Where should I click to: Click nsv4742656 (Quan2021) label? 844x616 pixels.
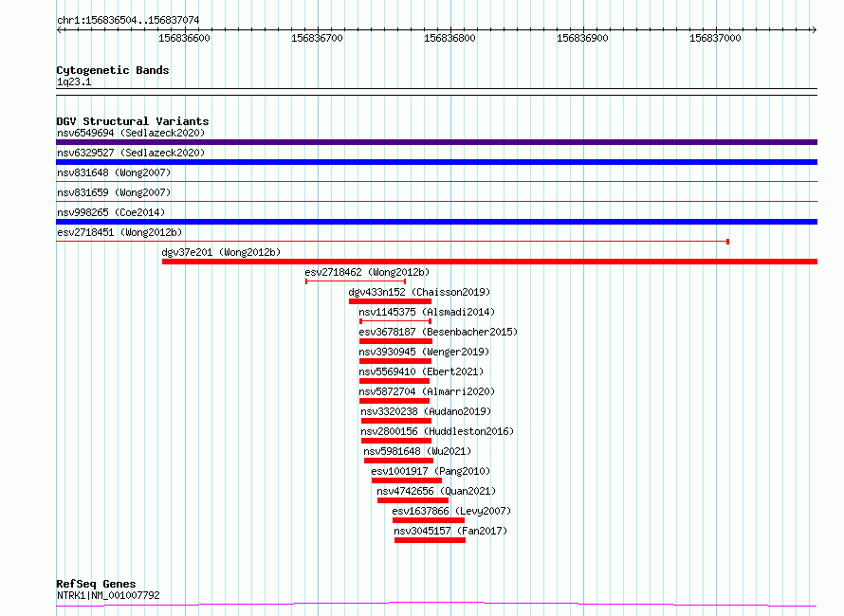tap(436, 491)
